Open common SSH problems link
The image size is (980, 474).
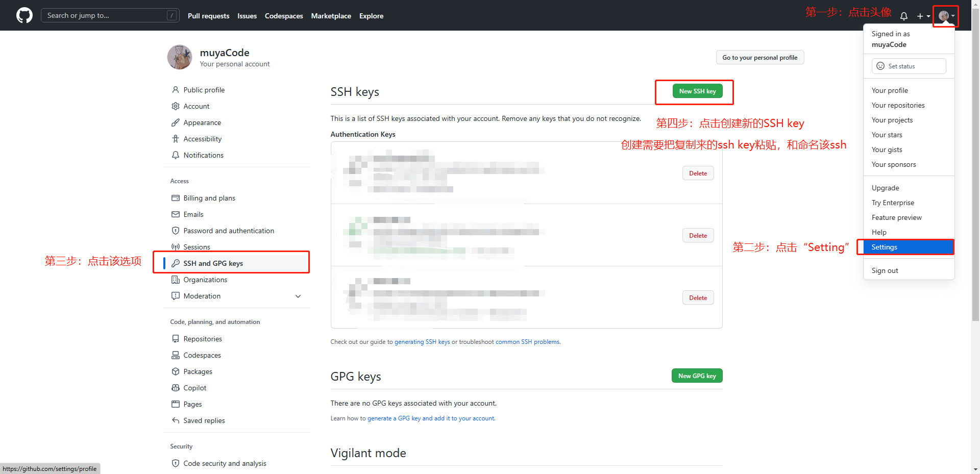click(x=527, y=342)
